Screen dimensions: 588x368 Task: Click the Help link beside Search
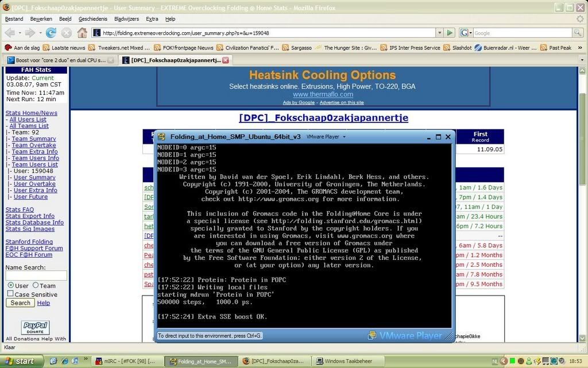pyautogui.click(x=44, y=302)
